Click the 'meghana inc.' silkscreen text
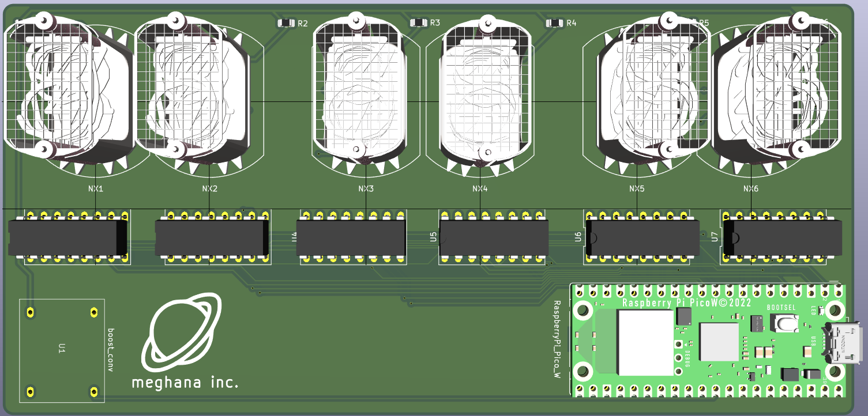 coord(185,383)
